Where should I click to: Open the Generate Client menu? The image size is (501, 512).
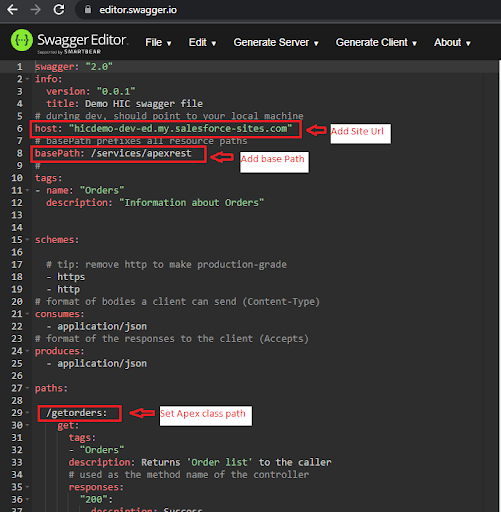pos(376,43)
